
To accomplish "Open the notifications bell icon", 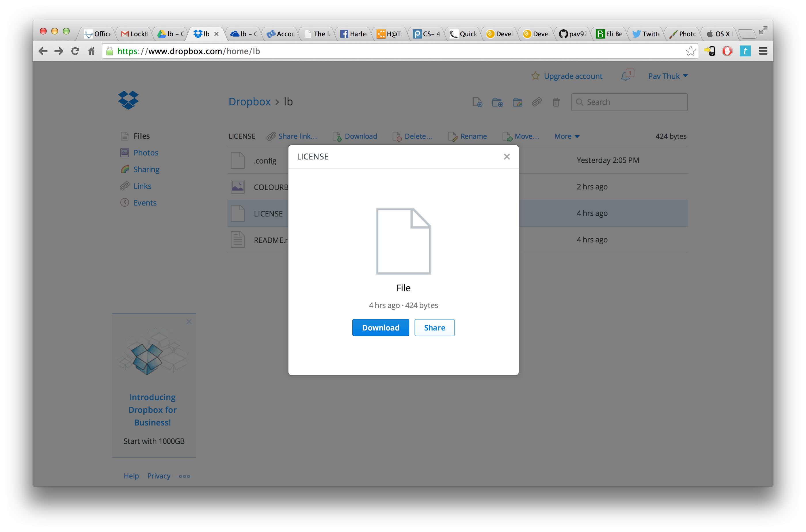I will 626,76.
